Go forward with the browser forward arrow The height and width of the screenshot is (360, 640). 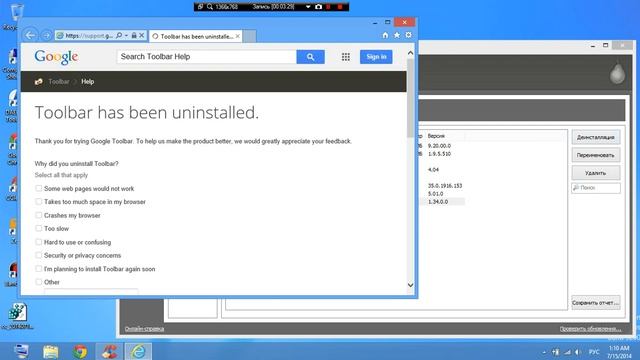coord(47,36)
